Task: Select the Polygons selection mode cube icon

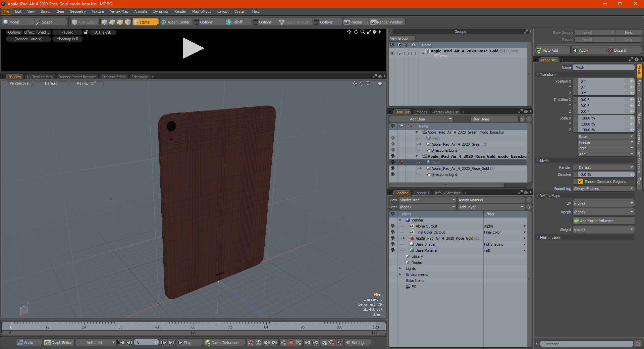Action: [x=120, y=22]
